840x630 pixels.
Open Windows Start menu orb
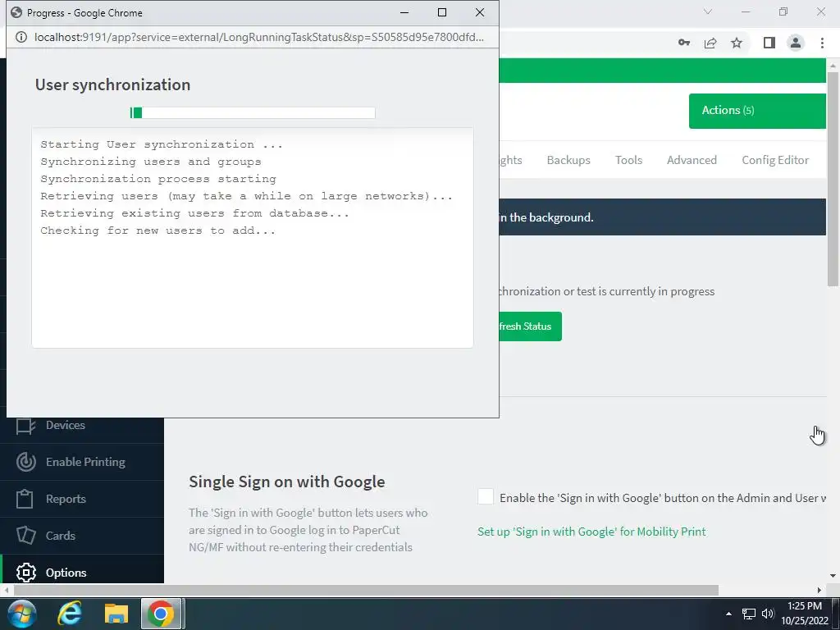22,614
